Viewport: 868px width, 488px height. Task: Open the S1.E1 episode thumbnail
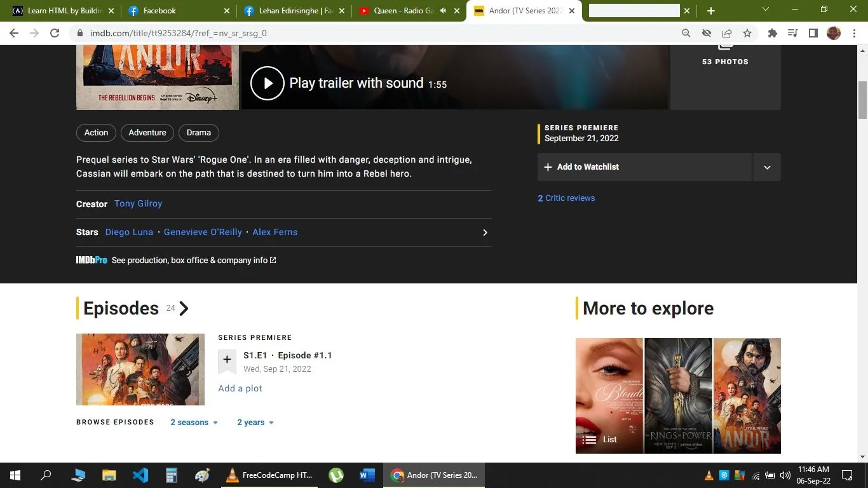pyautogui.click(x=140, y=370)
